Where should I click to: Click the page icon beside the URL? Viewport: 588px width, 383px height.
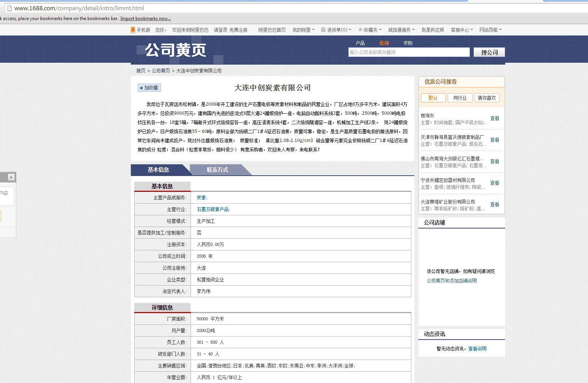pyautogui.click(x=9, y=8)
